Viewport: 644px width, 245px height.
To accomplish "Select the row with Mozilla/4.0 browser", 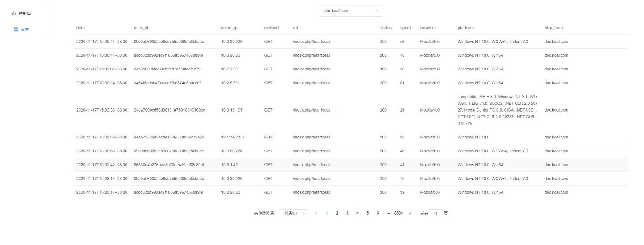I will [x=351, y=110].
